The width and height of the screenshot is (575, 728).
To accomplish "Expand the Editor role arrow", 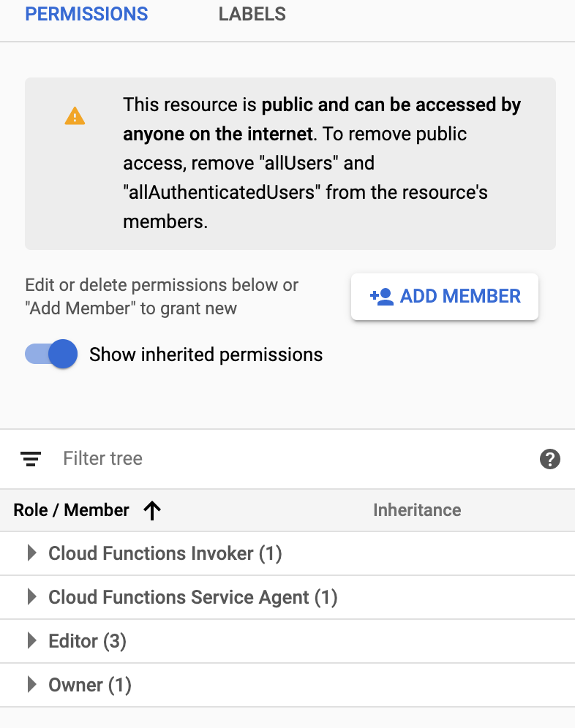I will tap(31, 641).
